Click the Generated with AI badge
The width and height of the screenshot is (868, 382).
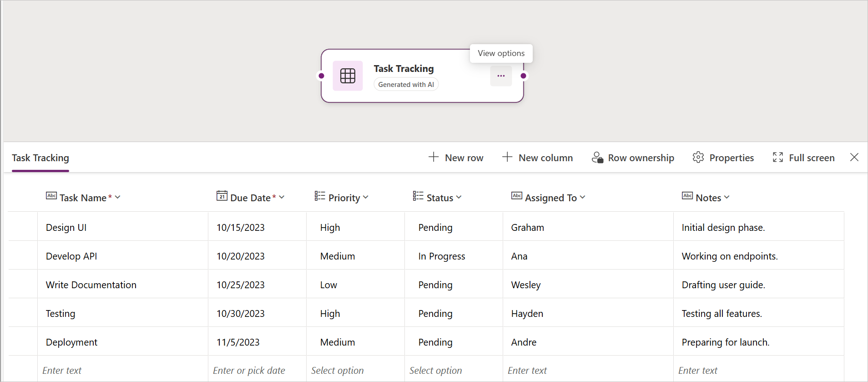406,84
